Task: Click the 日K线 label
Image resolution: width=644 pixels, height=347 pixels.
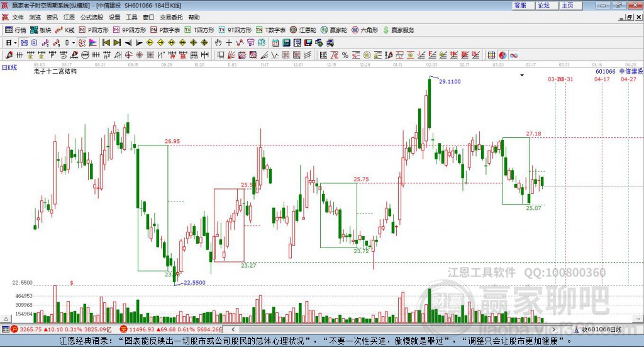Action: click(9, 67)
